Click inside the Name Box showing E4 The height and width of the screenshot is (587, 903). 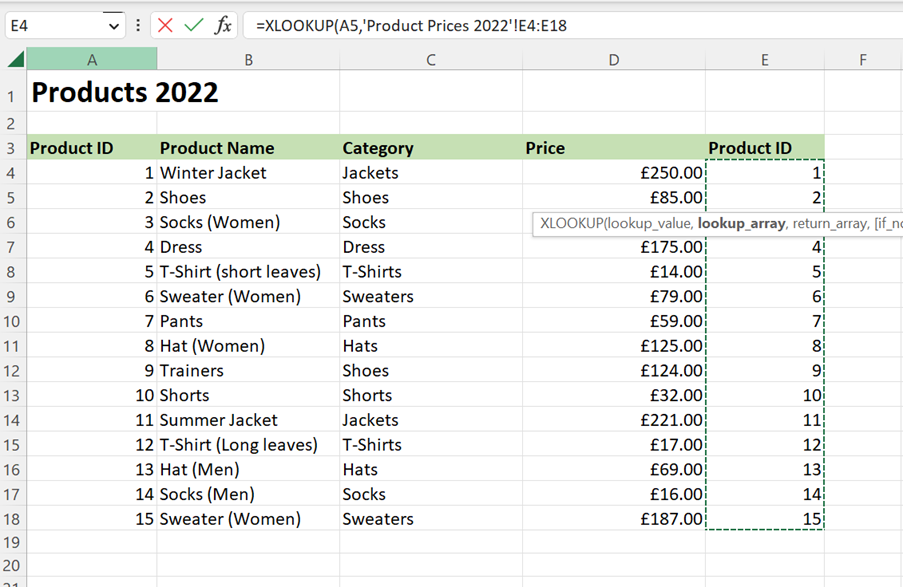point(50,25)
